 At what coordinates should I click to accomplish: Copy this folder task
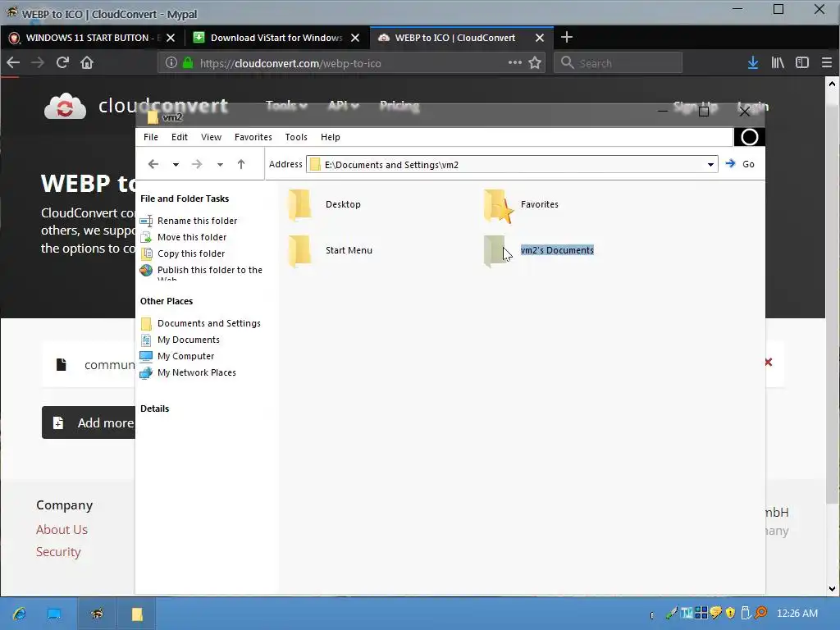click(190, 253)
